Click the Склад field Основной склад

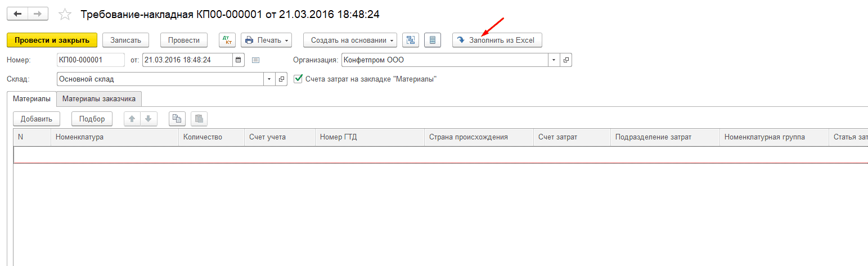(x=161, y=79)
